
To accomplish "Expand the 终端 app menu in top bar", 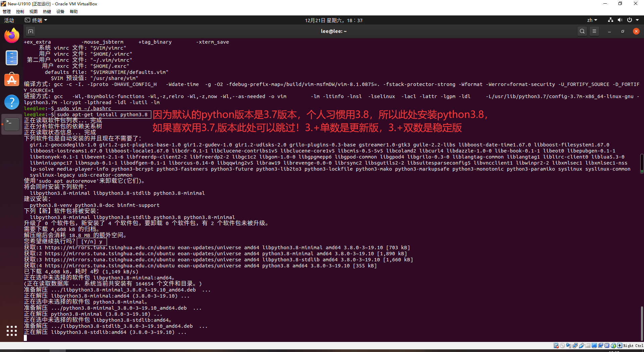I will tap(36, 20).
